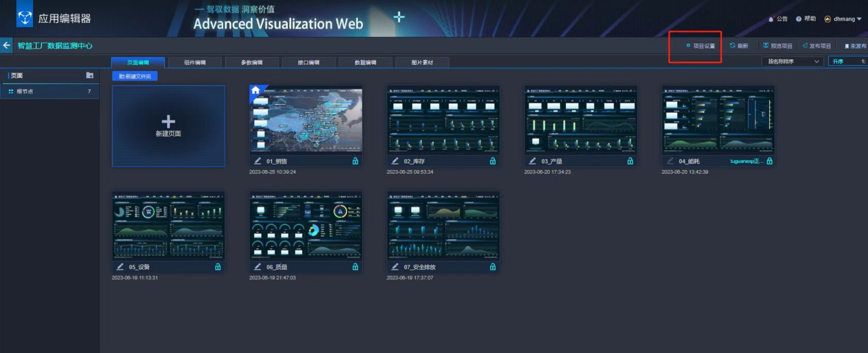Screen dimensions: 868x353
Task: Open the 05_设备 page thumbnail
Action: (168, 225)
